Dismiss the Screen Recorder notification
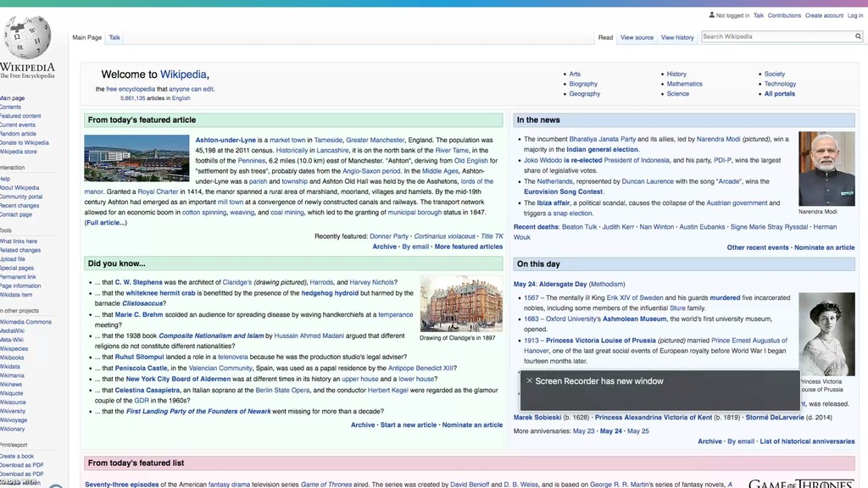The width and height of the screenshot is (868, 488). click(529, 380)
